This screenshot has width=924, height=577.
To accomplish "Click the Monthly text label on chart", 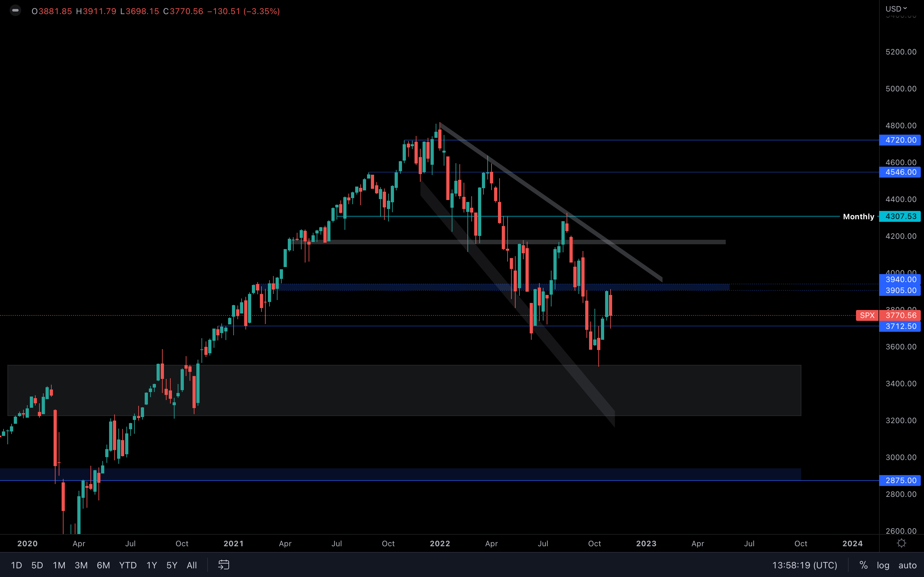I will coord(858,217).
